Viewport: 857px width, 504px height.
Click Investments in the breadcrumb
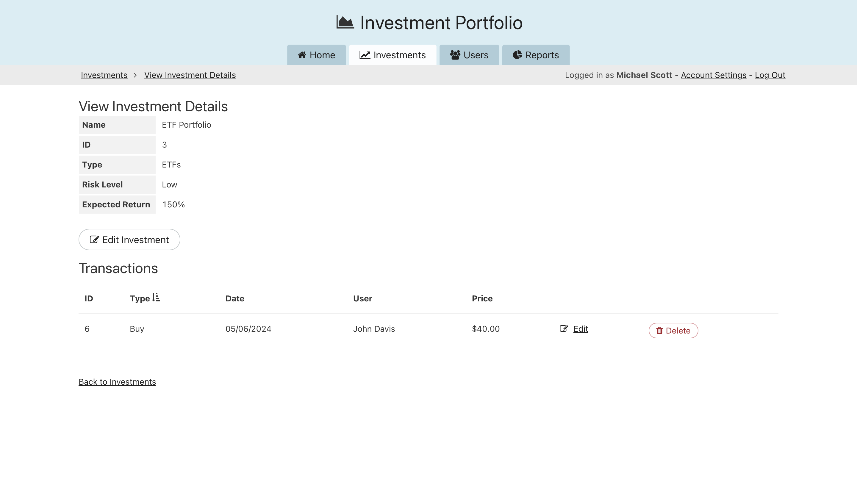104,75
